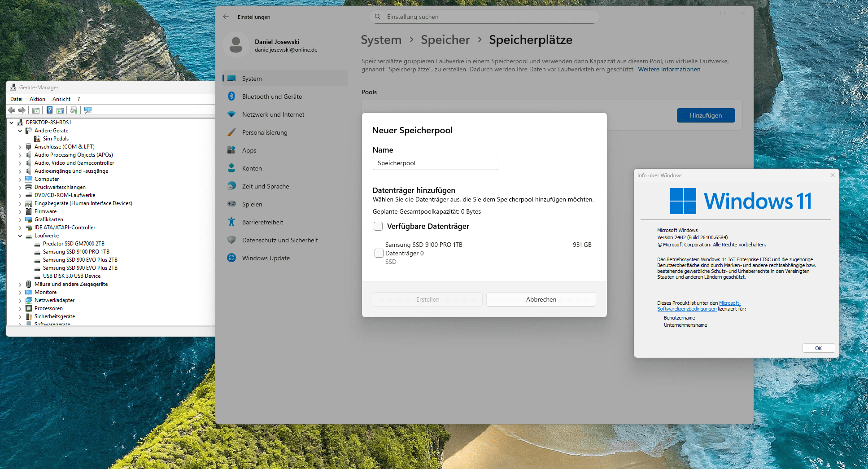868x469 pixels.
Task: Click the Name field containing Speicherpool
Action: 435,163
